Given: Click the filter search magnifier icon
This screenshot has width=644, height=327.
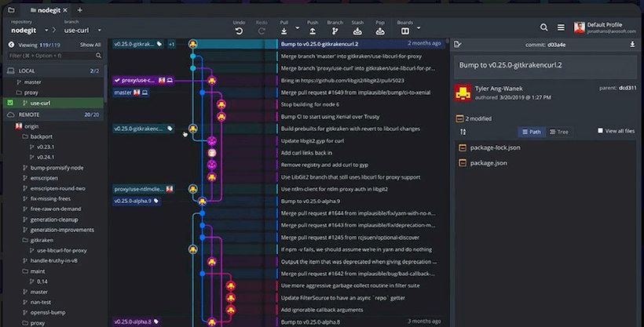Looking at the screenshot, I should pyautogui.click(x=98, y=56).
